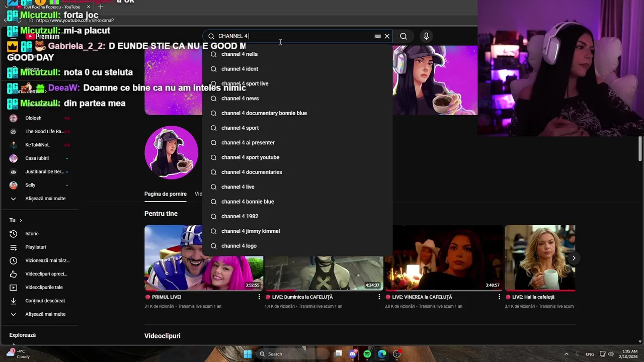Open options menu for Duminica la CAFELUȚĂ video
Screen dimensions: 644x362
[x=379, y=297]
